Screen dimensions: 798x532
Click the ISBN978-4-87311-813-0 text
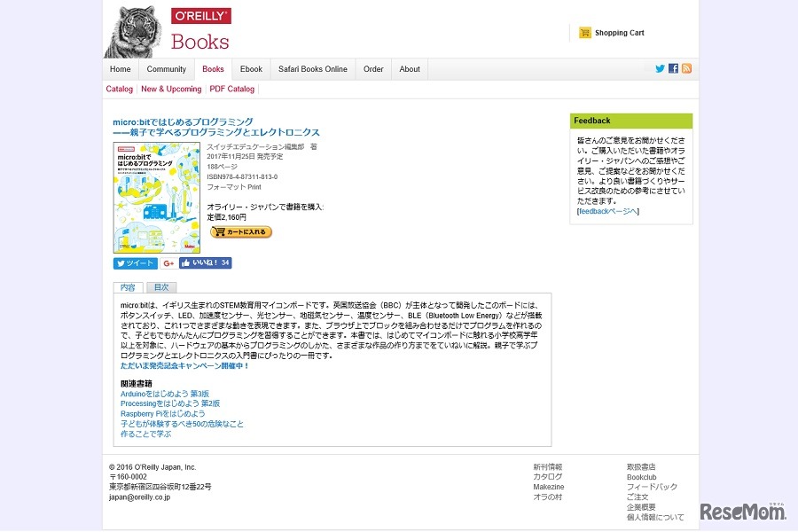pos(242,177)
